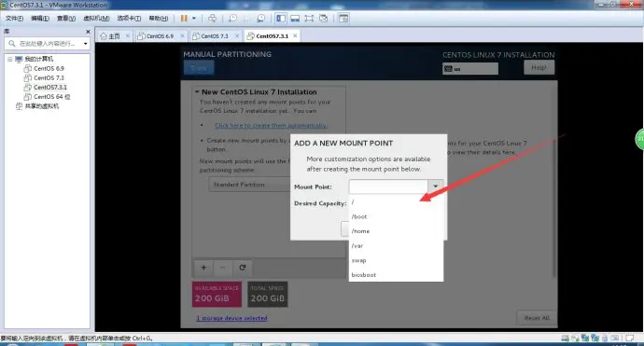The image size is (644, 346).
Task: Switch to Unity mode
Action: pyautogui.click(x=323, y=18)
